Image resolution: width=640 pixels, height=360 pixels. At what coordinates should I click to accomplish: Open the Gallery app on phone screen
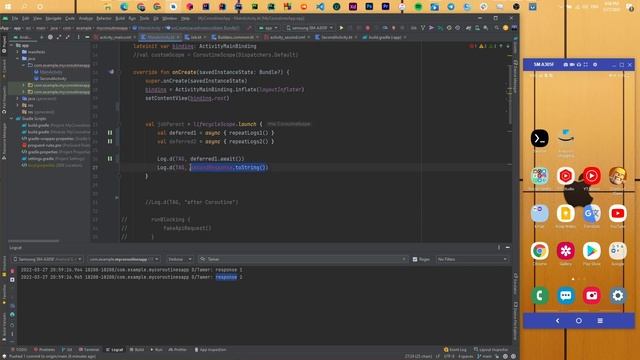(x=566, y=251)
